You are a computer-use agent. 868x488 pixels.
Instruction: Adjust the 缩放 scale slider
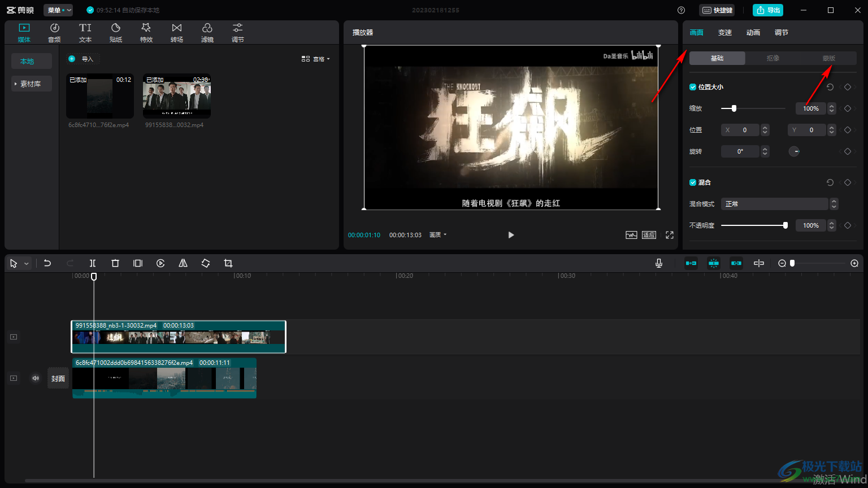(x=753, y=108)
